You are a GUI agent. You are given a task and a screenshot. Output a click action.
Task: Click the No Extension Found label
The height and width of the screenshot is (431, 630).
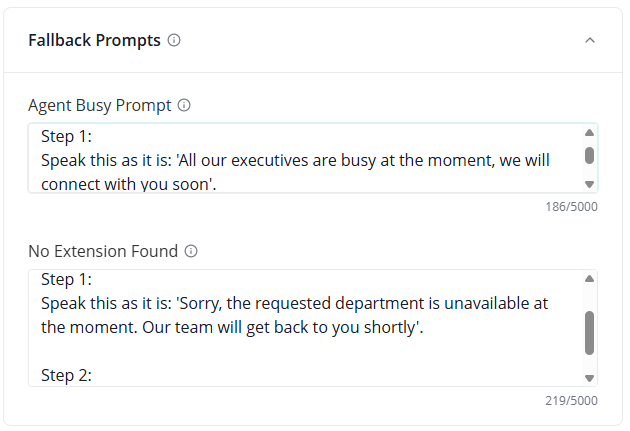[x=103, y=251]
